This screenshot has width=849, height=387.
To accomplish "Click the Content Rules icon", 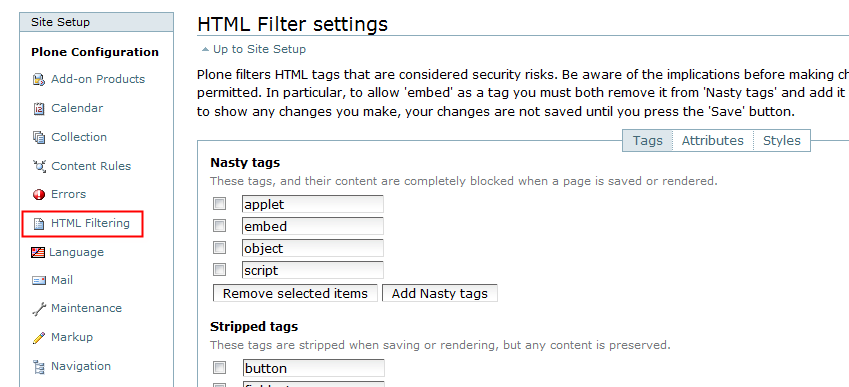I will tap(39, 166).
